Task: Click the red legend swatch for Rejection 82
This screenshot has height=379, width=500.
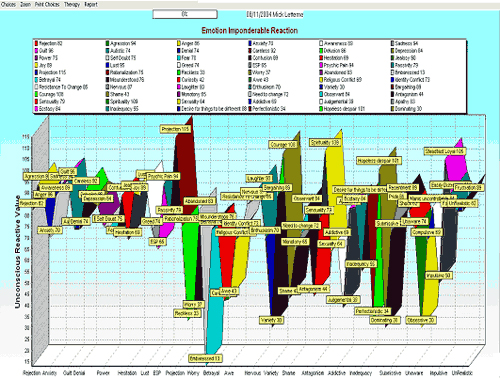Action: click(x=37, y=43)
